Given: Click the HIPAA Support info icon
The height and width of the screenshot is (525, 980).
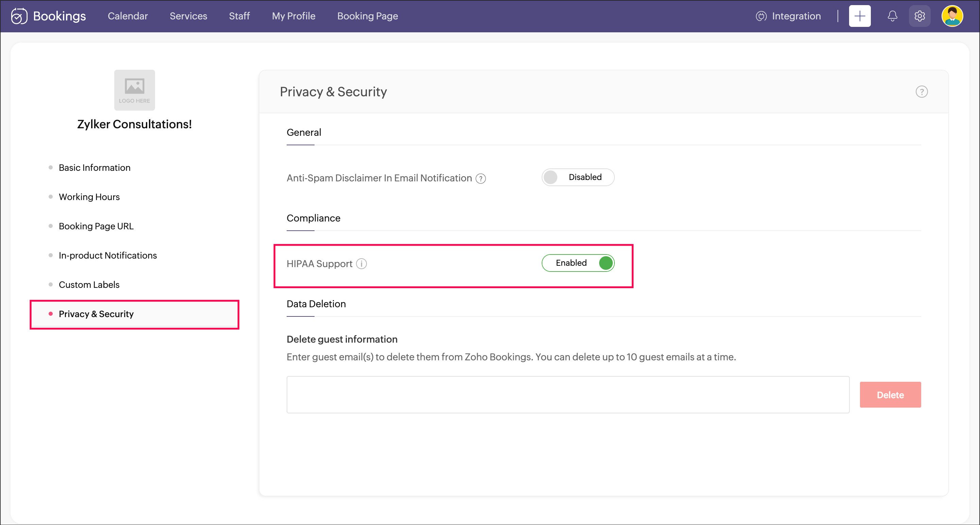Looking at the screenshot, I should coord(361,264).
